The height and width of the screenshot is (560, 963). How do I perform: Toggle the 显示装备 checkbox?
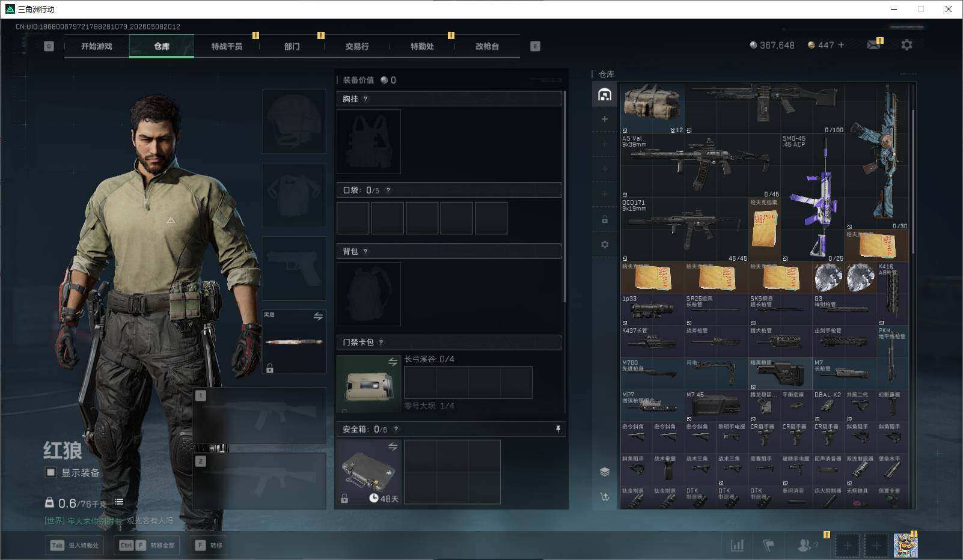click(50, 472)
